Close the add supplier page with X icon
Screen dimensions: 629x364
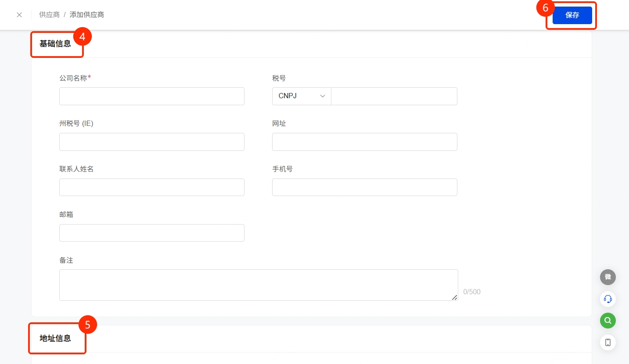[19, 15]
